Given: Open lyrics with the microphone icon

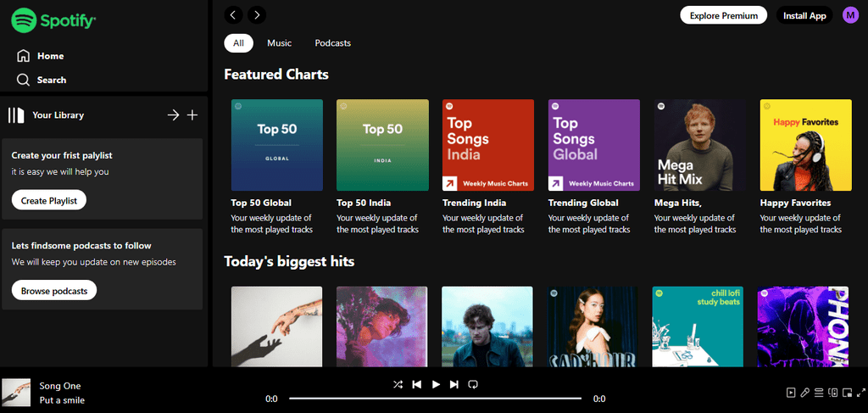Looking at the screenshot, I should 805,393.
